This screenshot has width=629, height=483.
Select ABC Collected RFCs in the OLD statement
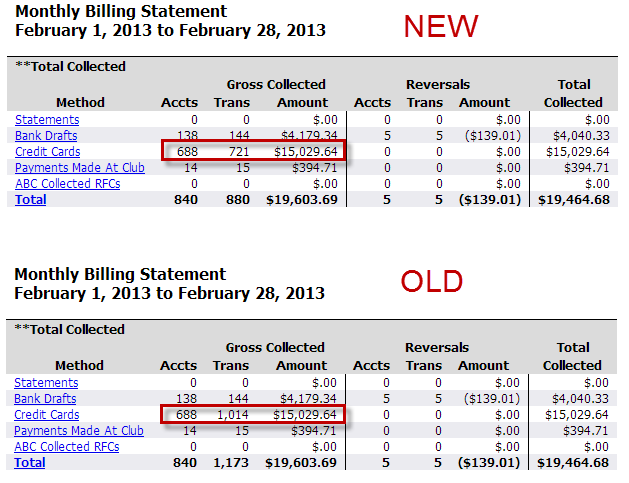pyautogui.click(x=69, y=447)
